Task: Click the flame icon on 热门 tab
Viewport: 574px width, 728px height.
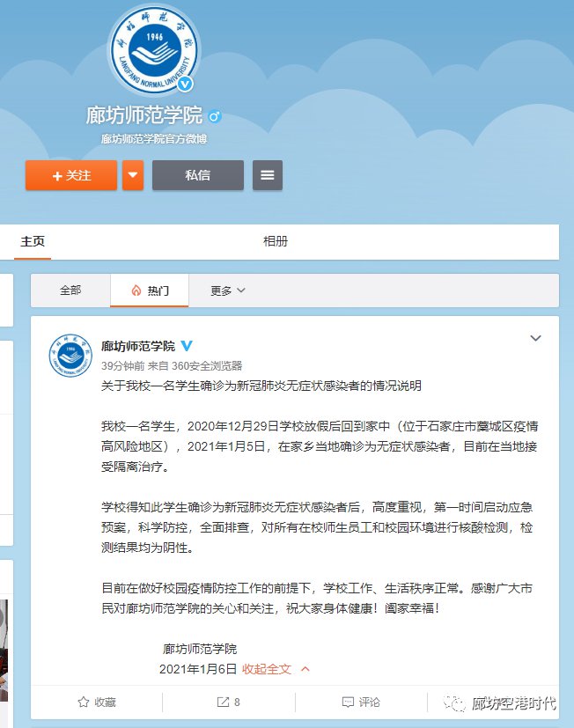Action: click(x=136, y=290)
